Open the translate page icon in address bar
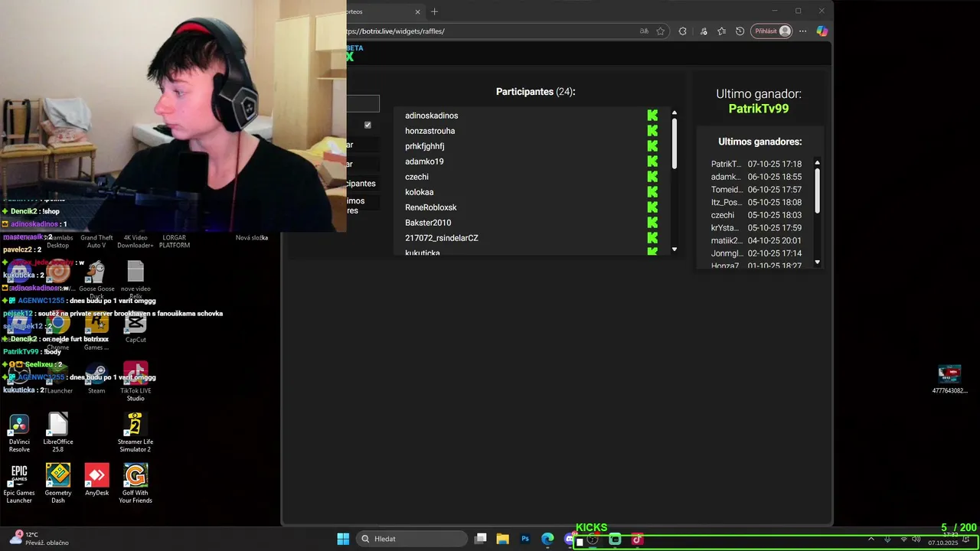The width and height of the screenshot is (980, 551). pos(644,31)
